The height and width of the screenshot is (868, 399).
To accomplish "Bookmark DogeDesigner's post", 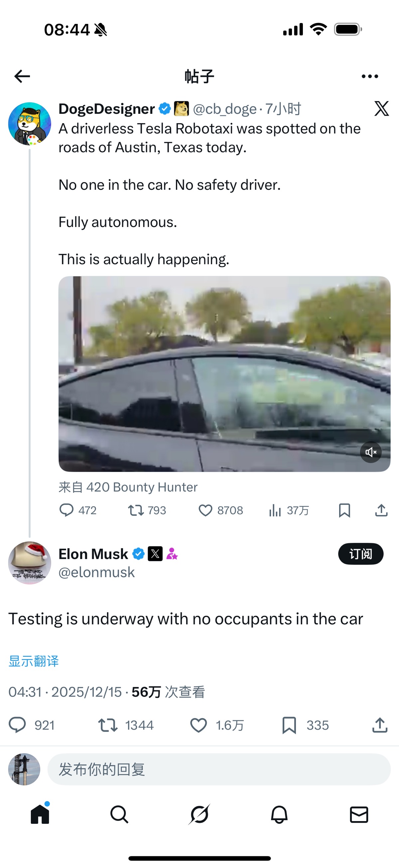I will coord(344,510).
